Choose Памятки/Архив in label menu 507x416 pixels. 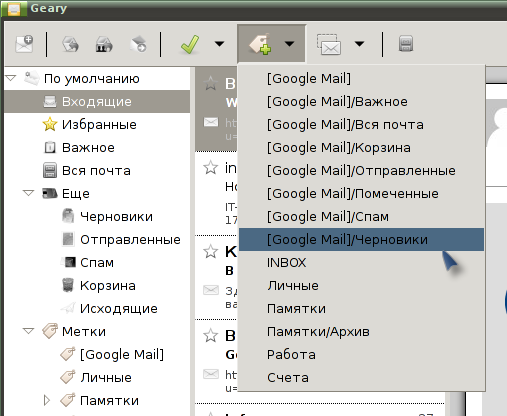(x=361, y=331)
